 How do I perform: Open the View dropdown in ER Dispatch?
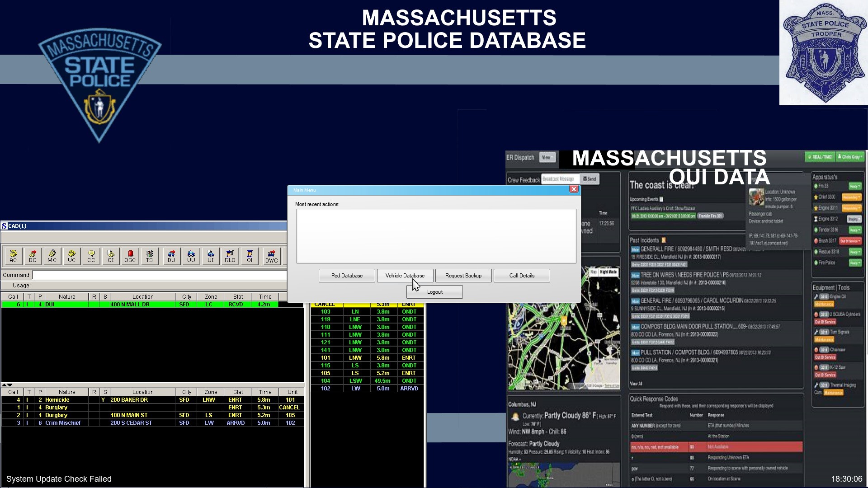coord(547,157)
